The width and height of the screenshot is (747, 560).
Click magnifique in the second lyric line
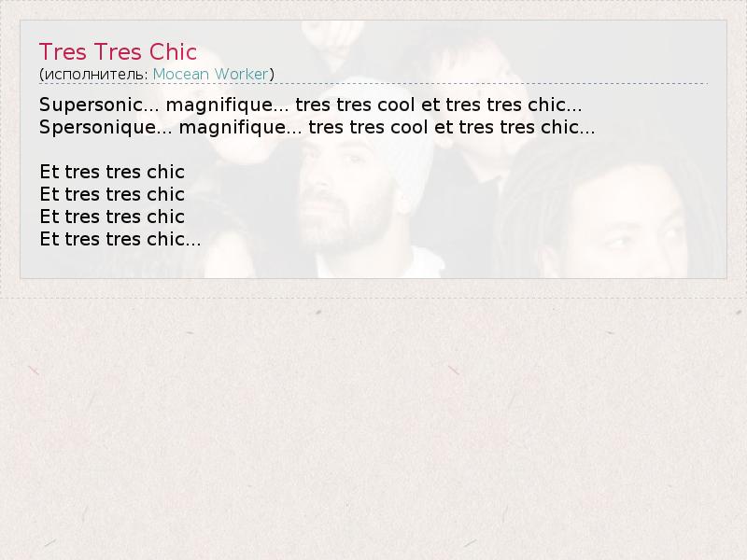coord(233,128)
